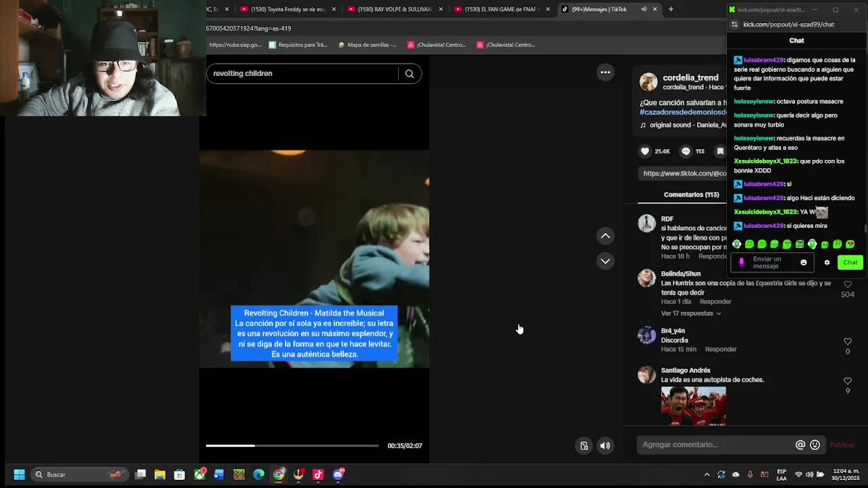Toggle auto-scroll icon beside volume button
The height and width of the screenshot is (488, 868).
pyautogui.click(x=584, y=445)
